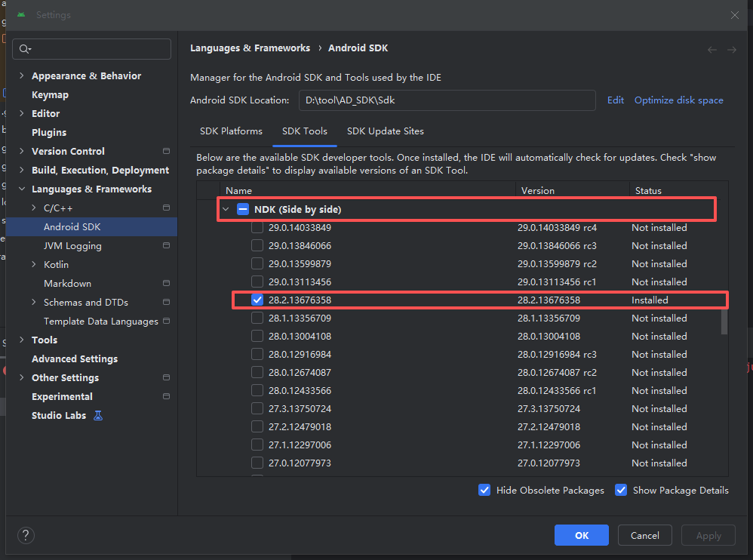Toggle Show Package Details checkbox
This screenshot has width=753, height=560.
pyautogui.click(x=621, y=490)
